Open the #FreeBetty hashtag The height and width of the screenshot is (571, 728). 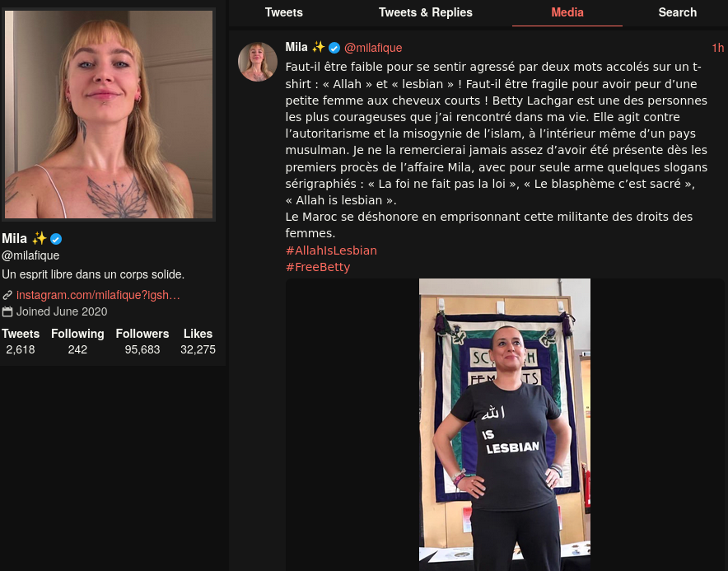click(318, 267)
